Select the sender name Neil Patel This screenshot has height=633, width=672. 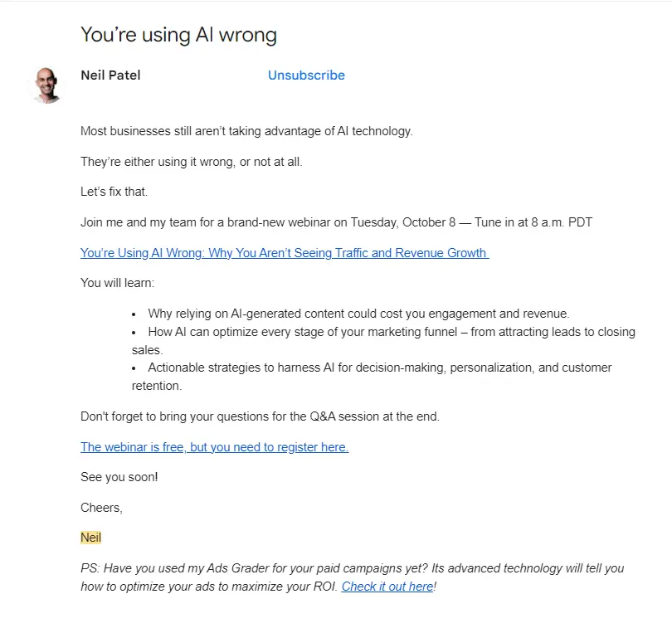pyautogui.click(x=110, y=75)
